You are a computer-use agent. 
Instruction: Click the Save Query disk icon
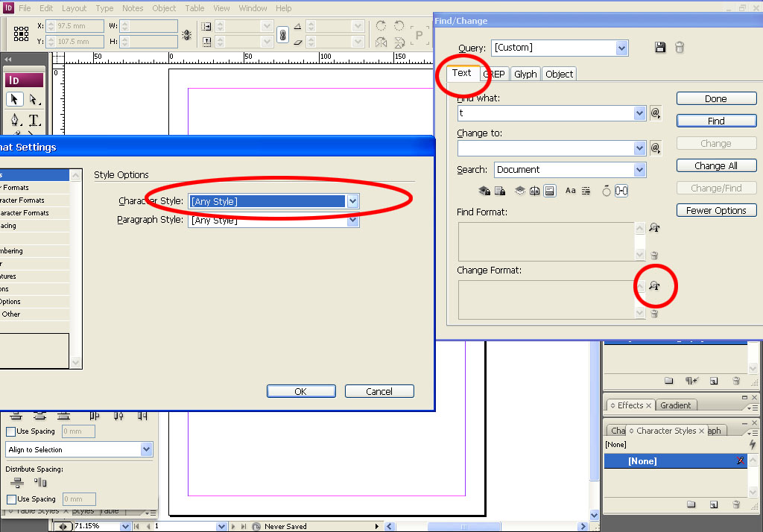point(660,47)
